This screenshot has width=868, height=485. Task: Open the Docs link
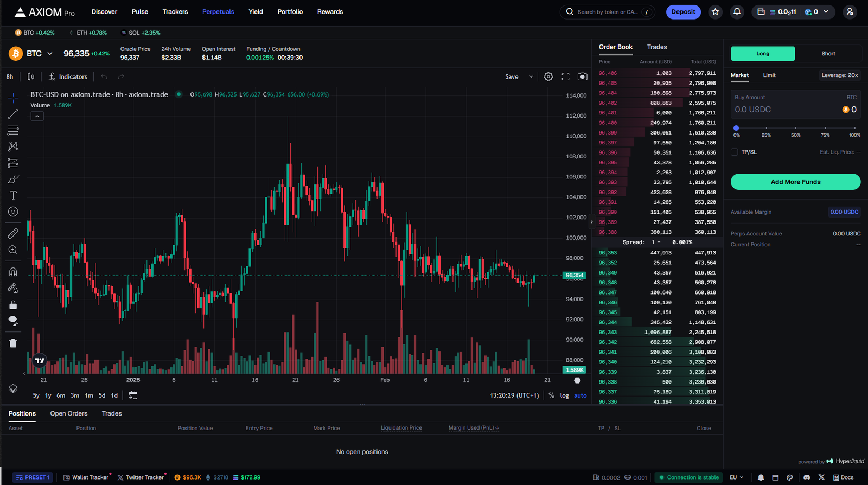pos(843,477)
